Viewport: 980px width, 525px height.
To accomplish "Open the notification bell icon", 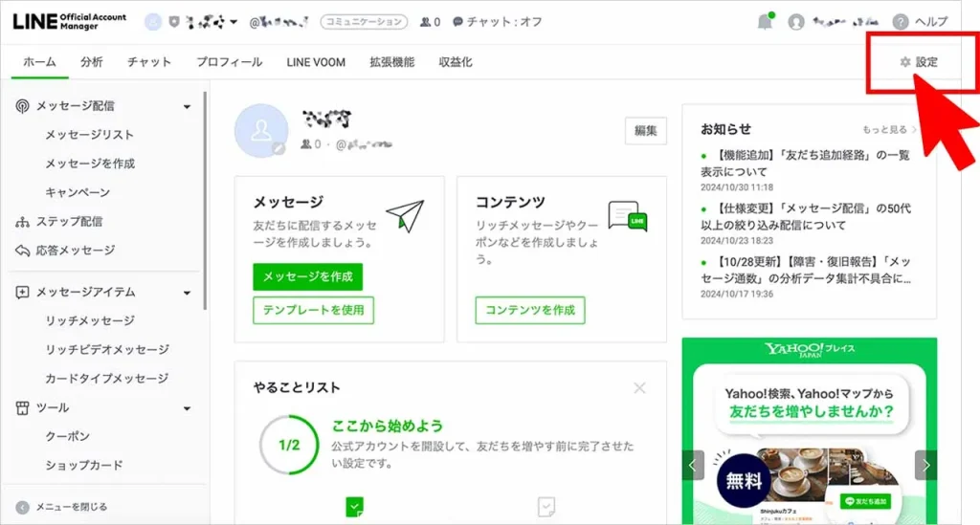I will (x=765, y=21).
